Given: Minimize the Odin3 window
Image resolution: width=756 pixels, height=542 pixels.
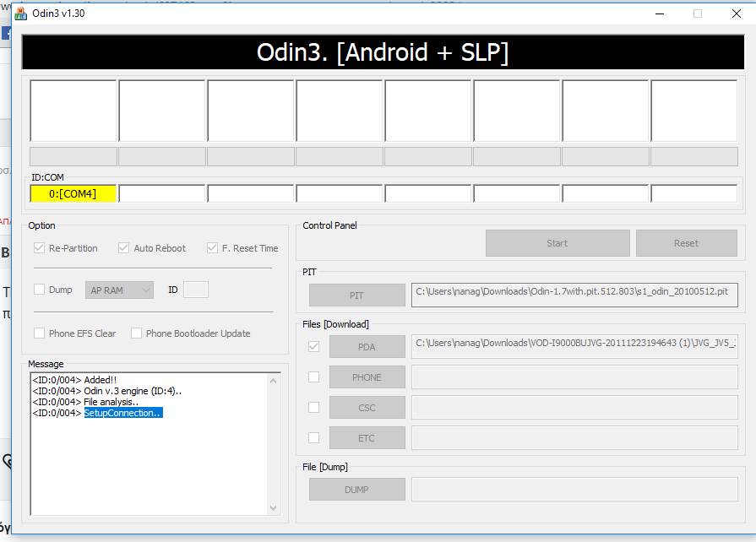Looking at the screenshot, I should [x=660, y=14].
